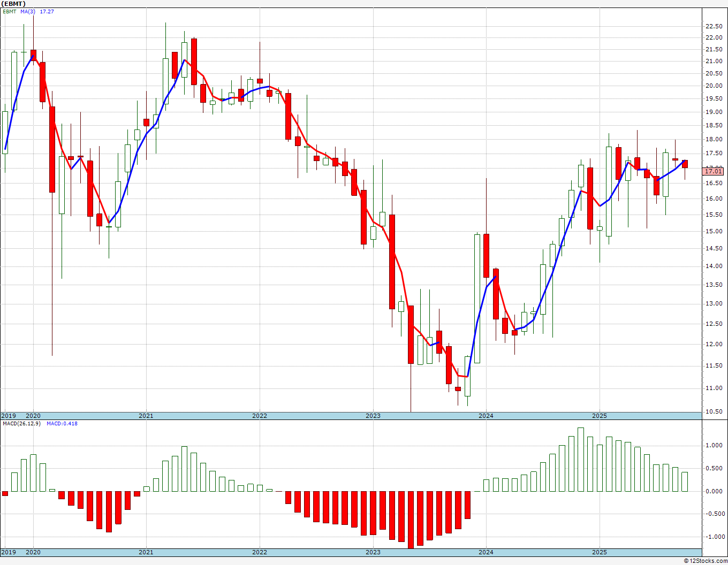
Task: Select the 0.500 MACD axis label
Action: [x=715, y=468]
